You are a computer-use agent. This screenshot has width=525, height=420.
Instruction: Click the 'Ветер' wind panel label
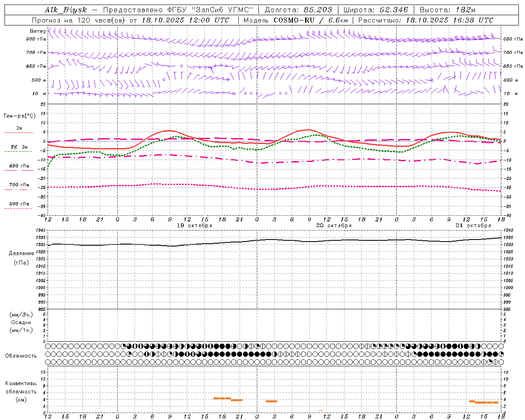coord(38,31)
